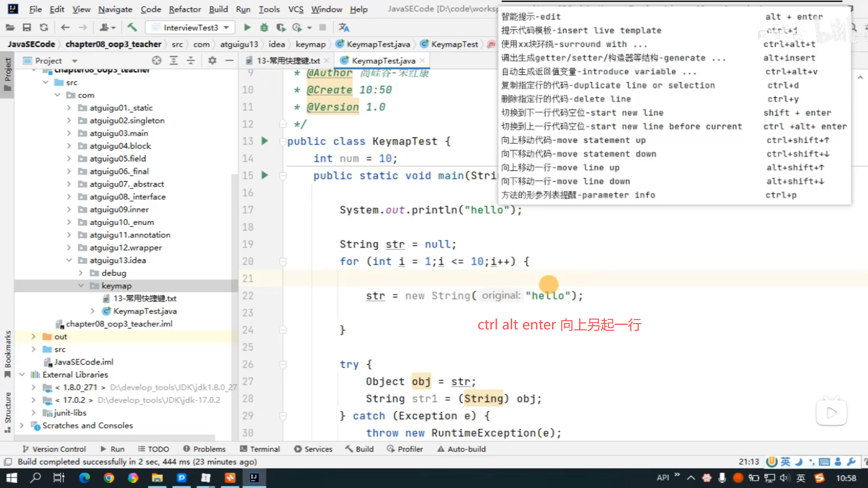Image resolution: width=868 pixels, height=488 pixels.
Task: Open the Problems tool window
Action: coord(204,449)
